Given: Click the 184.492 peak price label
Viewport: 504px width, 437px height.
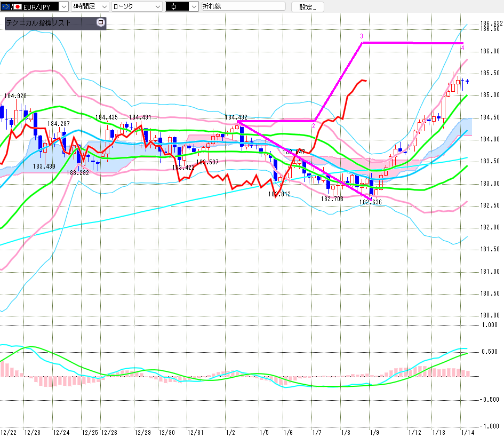Looking at the screenshot, I should point(236,117).
